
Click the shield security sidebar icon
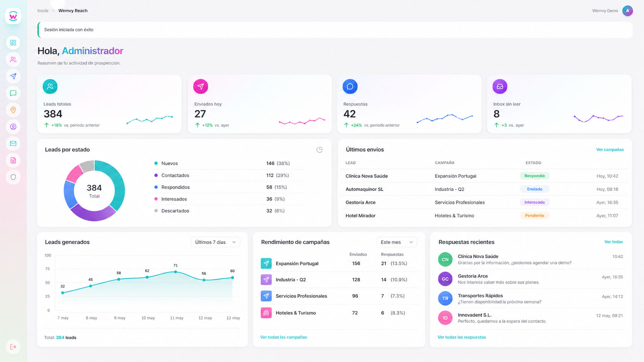pos(13,177)
